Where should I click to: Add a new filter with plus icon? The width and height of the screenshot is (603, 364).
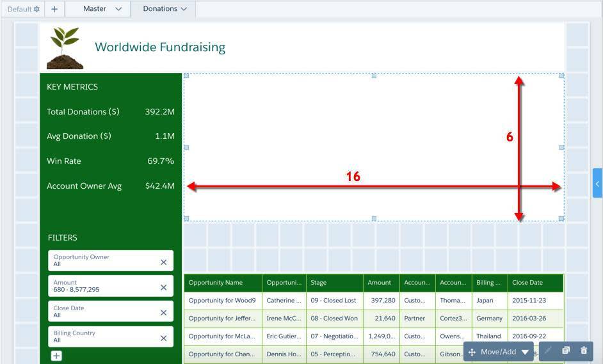(56, 356)
